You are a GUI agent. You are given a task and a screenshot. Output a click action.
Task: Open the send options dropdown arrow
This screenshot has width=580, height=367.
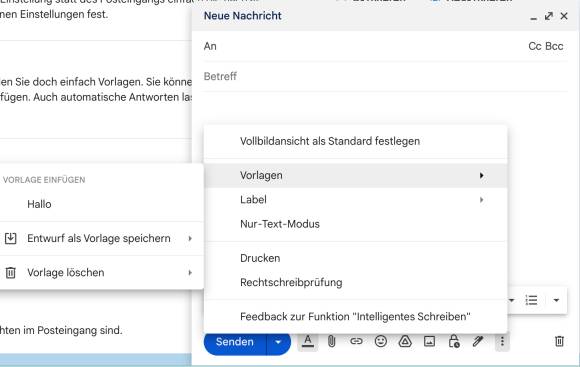coord(278,342)
